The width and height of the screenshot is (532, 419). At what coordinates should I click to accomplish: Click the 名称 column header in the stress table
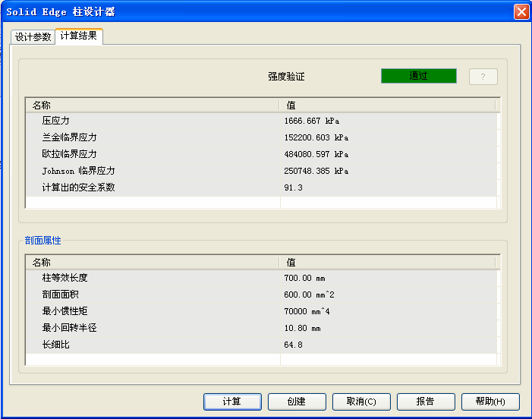click(152, 106)
